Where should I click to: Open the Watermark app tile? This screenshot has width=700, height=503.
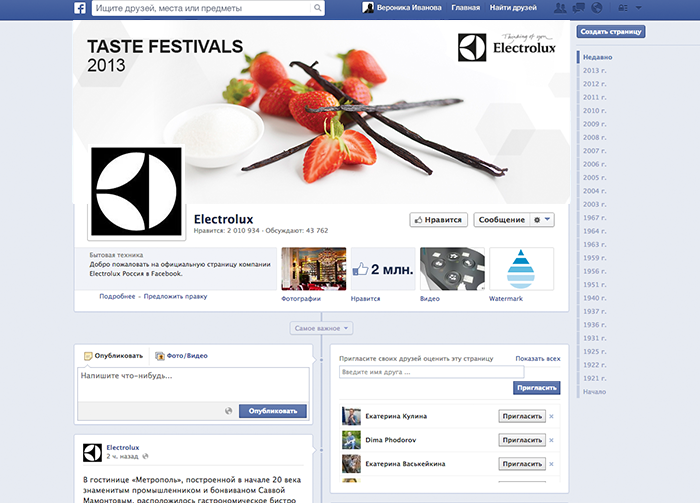click(x=521, y=269)
